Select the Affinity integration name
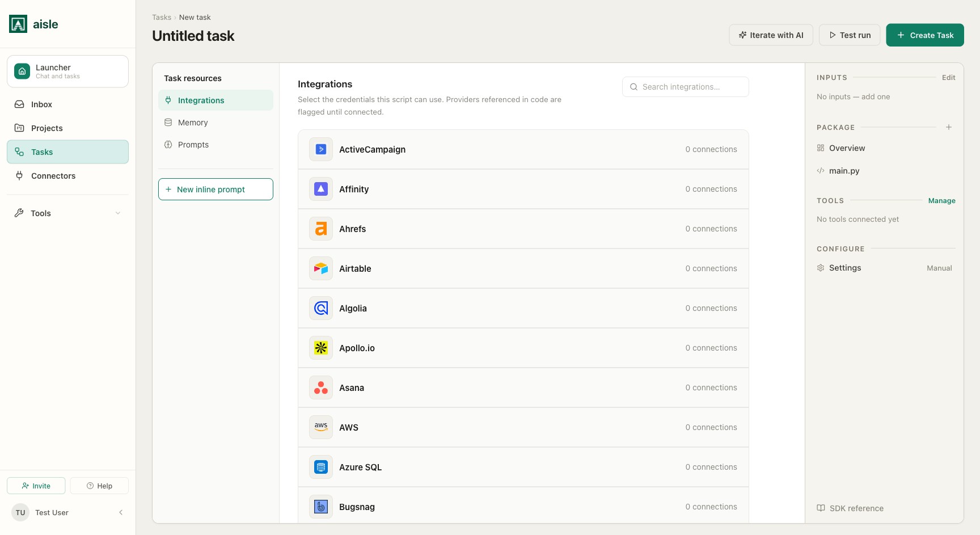 [354, 189]
